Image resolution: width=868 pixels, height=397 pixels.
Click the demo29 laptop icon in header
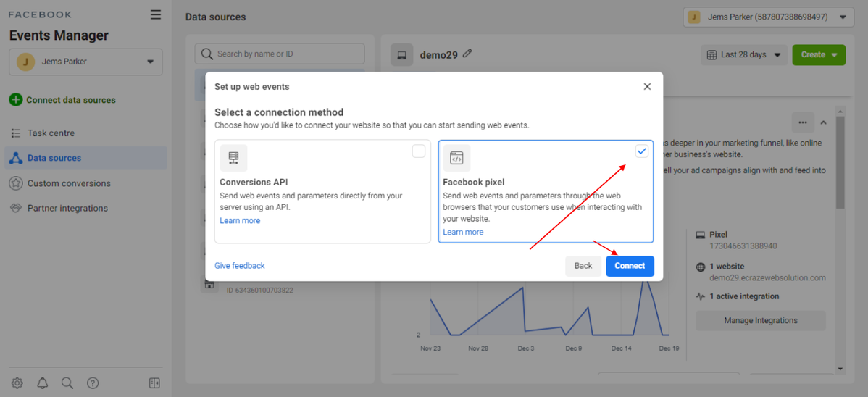(x=402, y=54)
